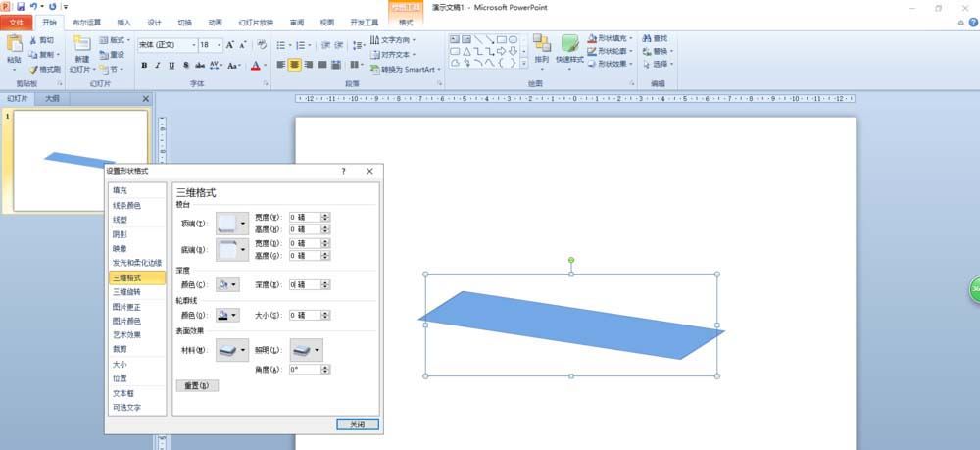Click the Format Shape dialog help question mark
980x450 pixels.
[343, 171]
